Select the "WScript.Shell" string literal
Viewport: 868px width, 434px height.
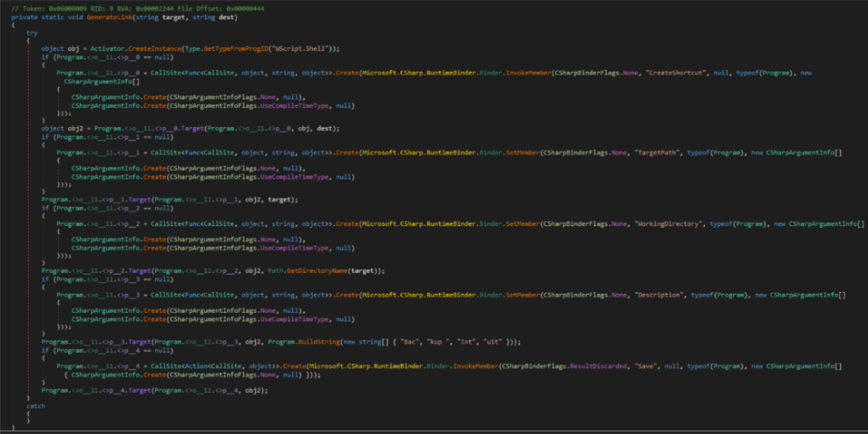pyautogui.click(x=300, y=49)
